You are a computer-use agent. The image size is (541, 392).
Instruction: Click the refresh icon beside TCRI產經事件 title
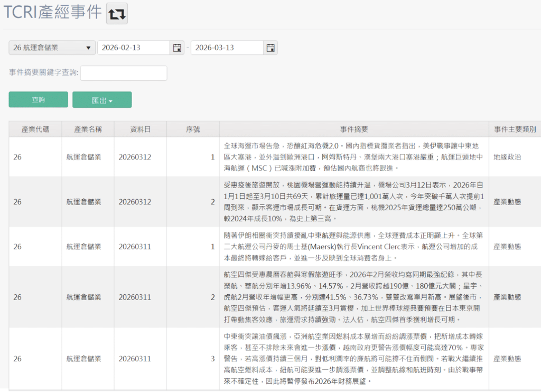click(x=116, y=13)
